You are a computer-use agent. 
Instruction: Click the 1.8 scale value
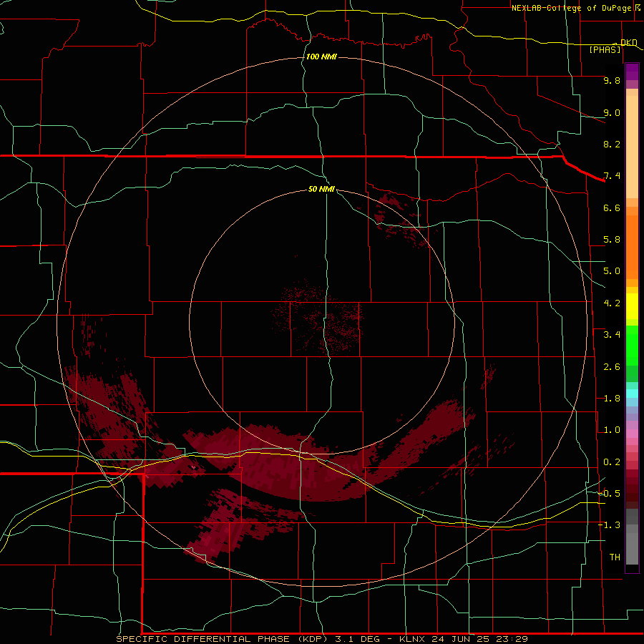coord(612,399)
